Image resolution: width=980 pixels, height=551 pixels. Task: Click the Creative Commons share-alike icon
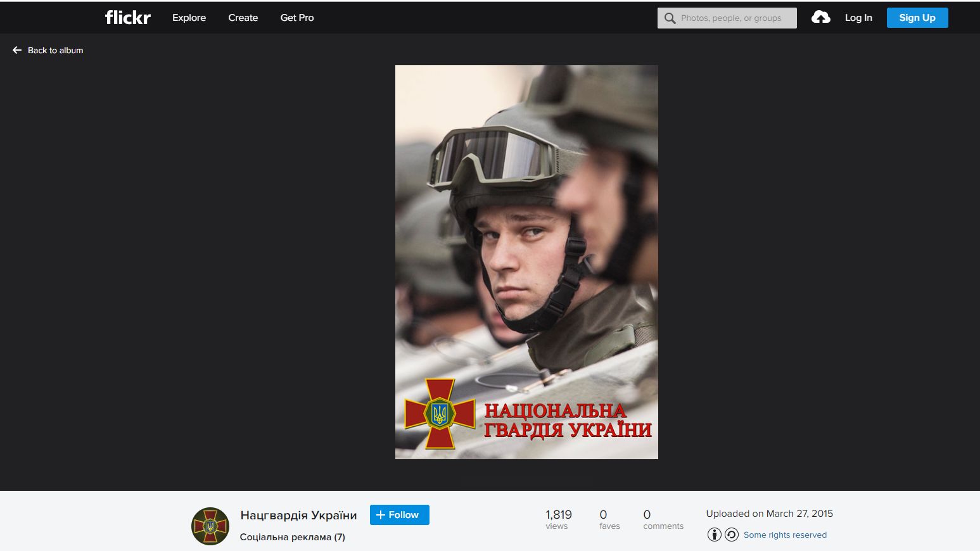coord(732,535)
